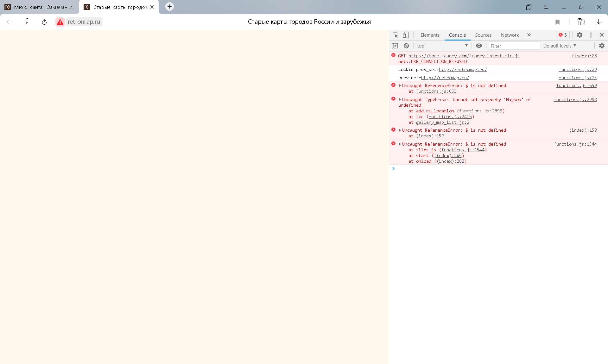608x364 pixels.
Task: Click the site security warning icon
Action: point(60,22)
